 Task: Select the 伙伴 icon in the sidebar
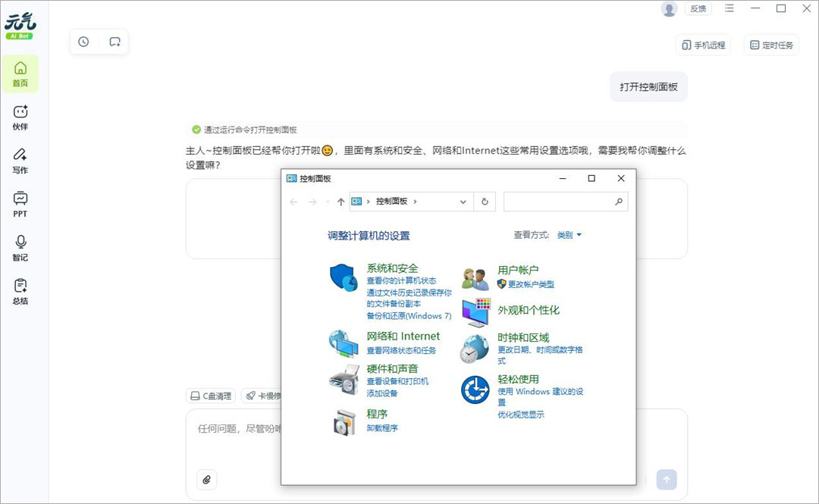(20, 117)
